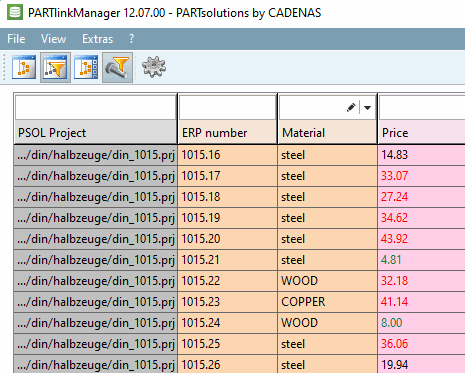Expand the Material filter dropdown arrow

click(x=367, y=108)
